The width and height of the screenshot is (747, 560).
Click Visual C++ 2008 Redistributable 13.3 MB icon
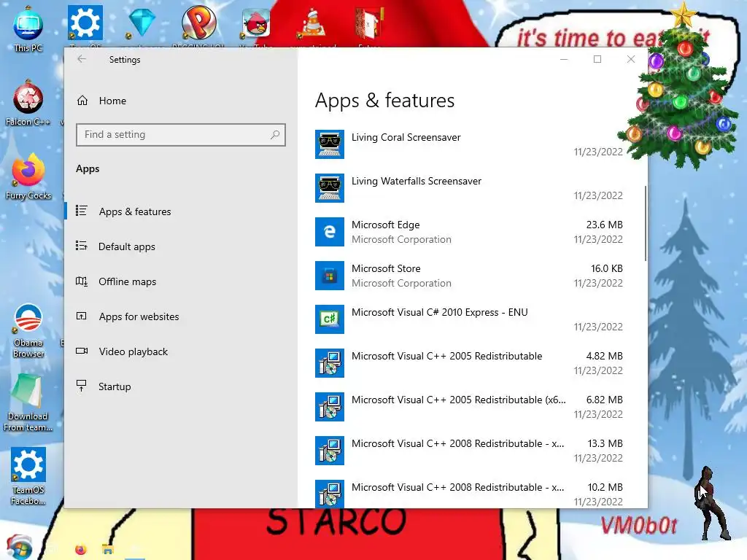click(330, 451)
